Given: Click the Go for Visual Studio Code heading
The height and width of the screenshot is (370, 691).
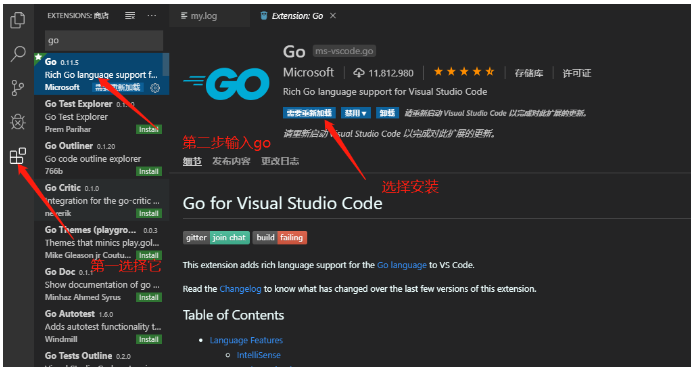Looking at the screenshot, I should pyautogui.click(x=282, y=203).
